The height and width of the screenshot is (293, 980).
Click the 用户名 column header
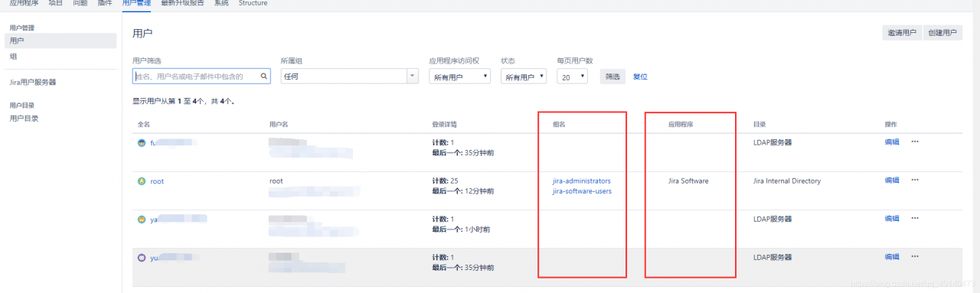tap(279, 124)
